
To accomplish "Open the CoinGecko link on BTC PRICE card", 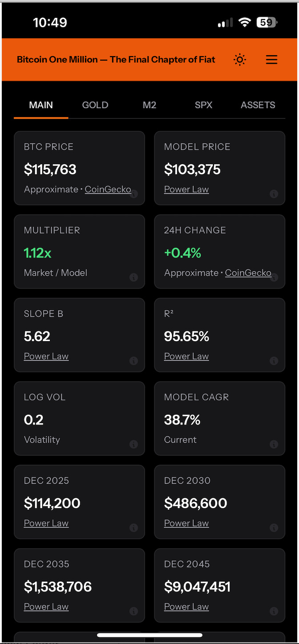I will point(108,189).
